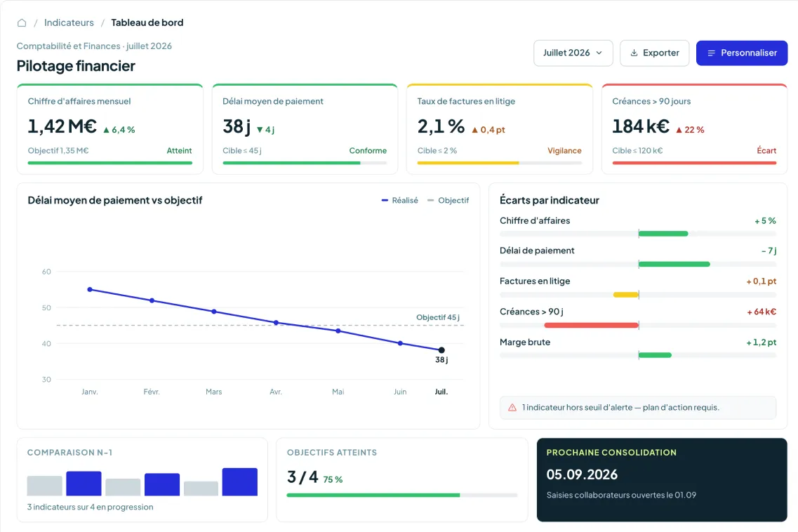Click the Juil. data point on chart
The image size is (798, 532).
pos(441,350)
